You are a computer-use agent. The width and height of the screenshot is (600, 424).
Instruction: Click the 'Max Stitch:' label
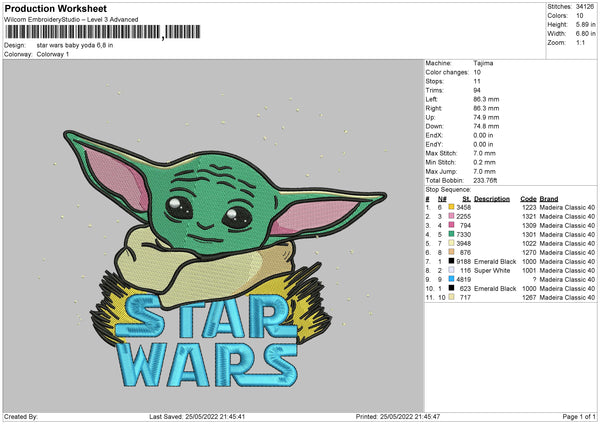[441, 153]
